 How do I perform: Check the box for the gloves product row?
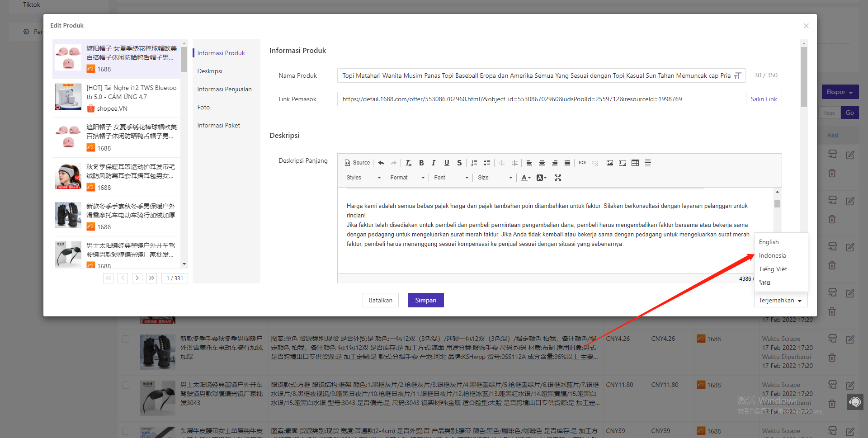click(126, 339)
